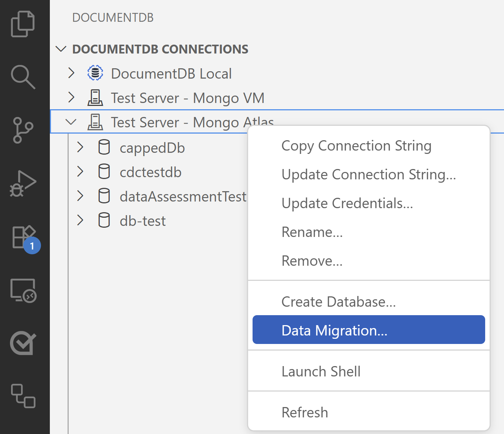The width and height of the screenshot is (504, 434).
Task: Choose Create Database from the menu
Action: [339, 301]
